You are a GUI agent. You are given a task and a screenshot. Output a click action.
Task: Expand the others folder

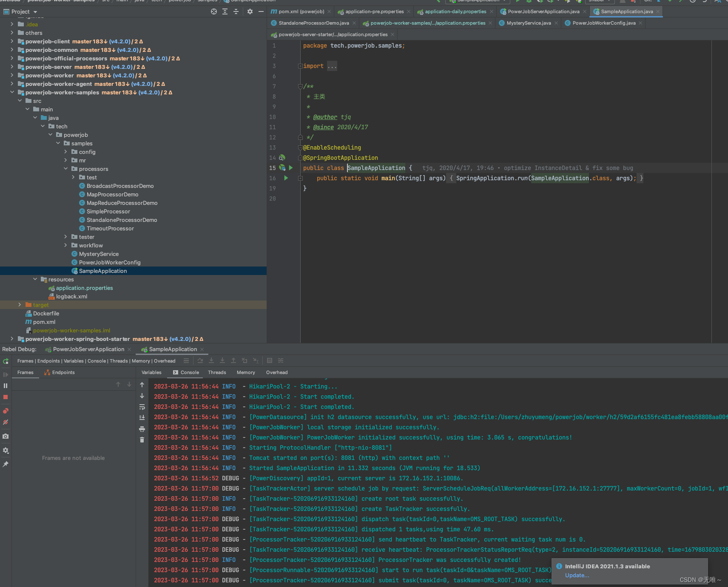click(12, 33)
